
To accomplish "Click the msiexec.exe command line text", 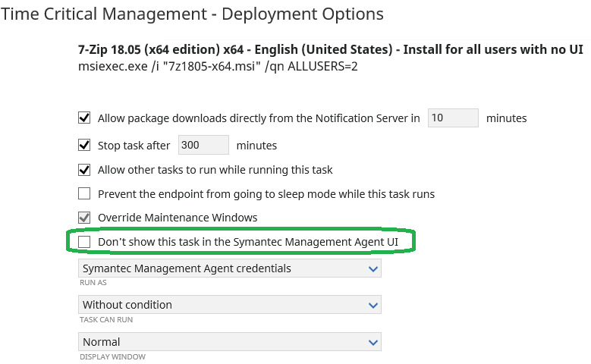I will coord(218,66).
